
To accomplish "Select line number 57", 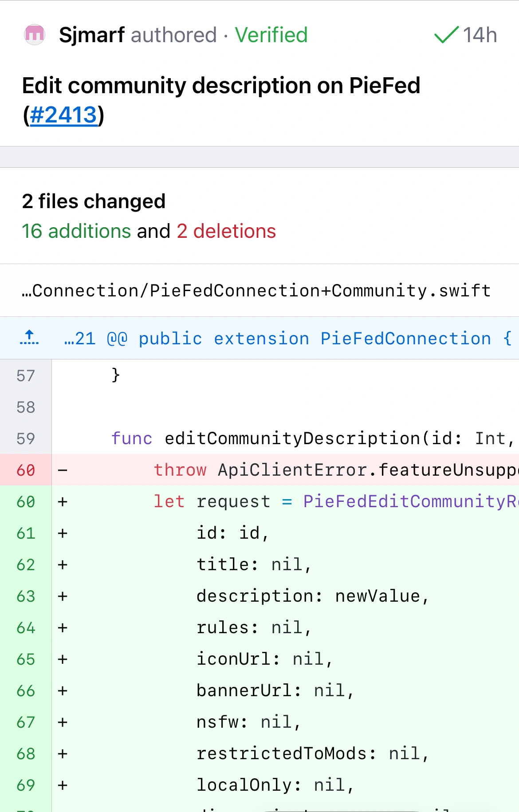I will tap(26, 376).
